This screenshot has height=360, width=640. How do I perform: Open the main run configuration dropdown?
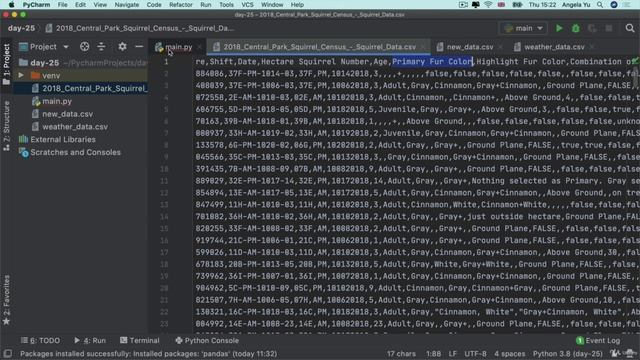coord(523,28)
